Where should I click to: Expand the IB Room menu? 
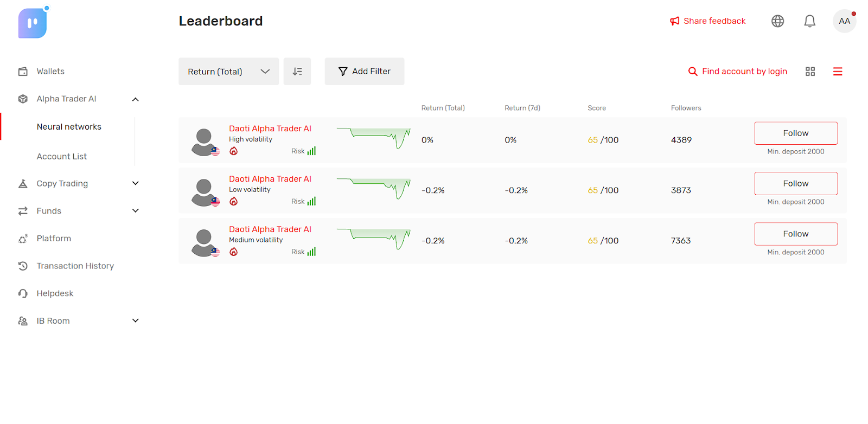(x=136, y=320)
